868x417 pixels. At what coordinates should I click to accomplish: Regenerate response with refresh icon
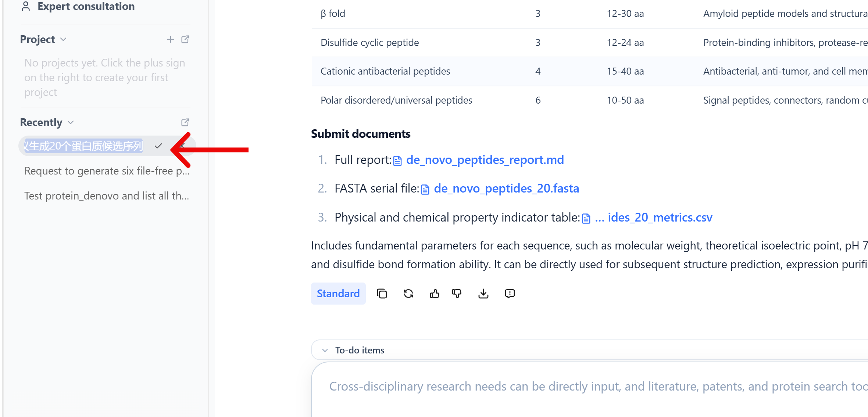pyautogui.click(x=408, y=294)
